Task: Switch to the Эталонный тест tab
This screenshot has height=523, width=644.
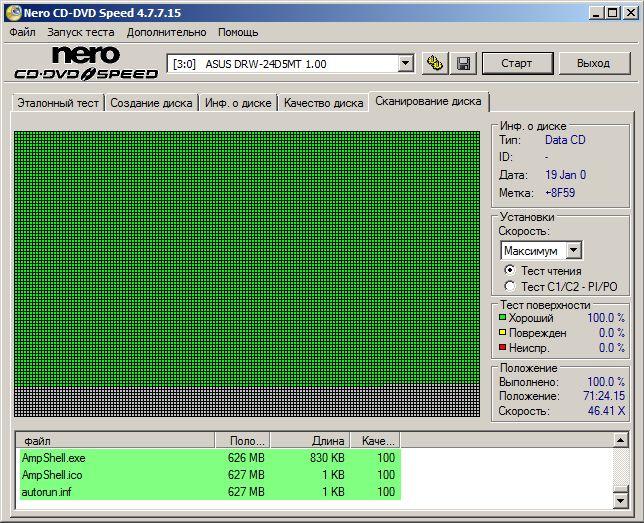Action: [x=58, y=103]
